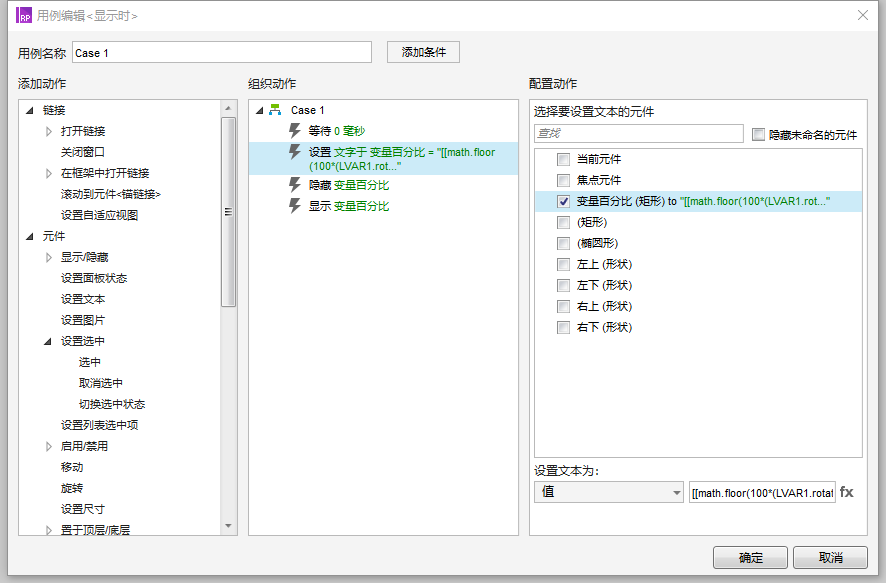Check the 左上 (形状) checkbox
Viewport: 886px width, 583px height.
tap(563, 264)
